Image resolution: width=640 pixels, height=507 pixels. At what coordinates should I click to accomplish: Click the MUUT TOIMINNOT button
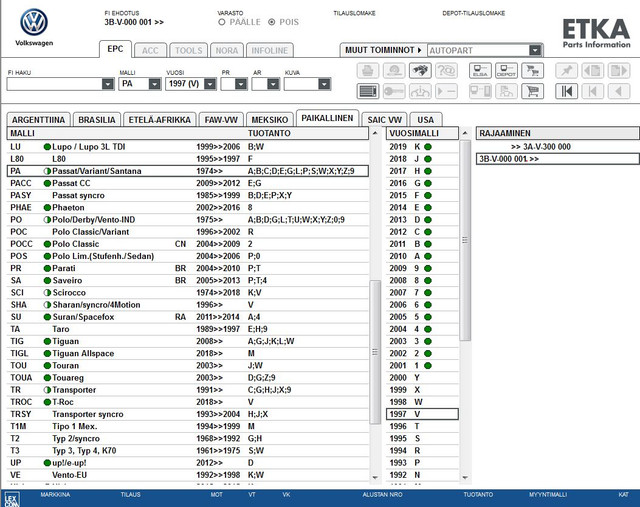tap(383, 50)
